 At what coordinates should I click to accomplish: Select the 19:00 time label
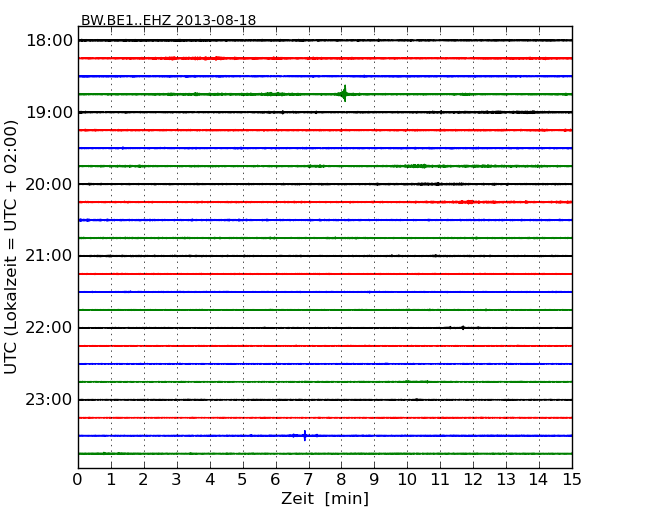[49, 112]
